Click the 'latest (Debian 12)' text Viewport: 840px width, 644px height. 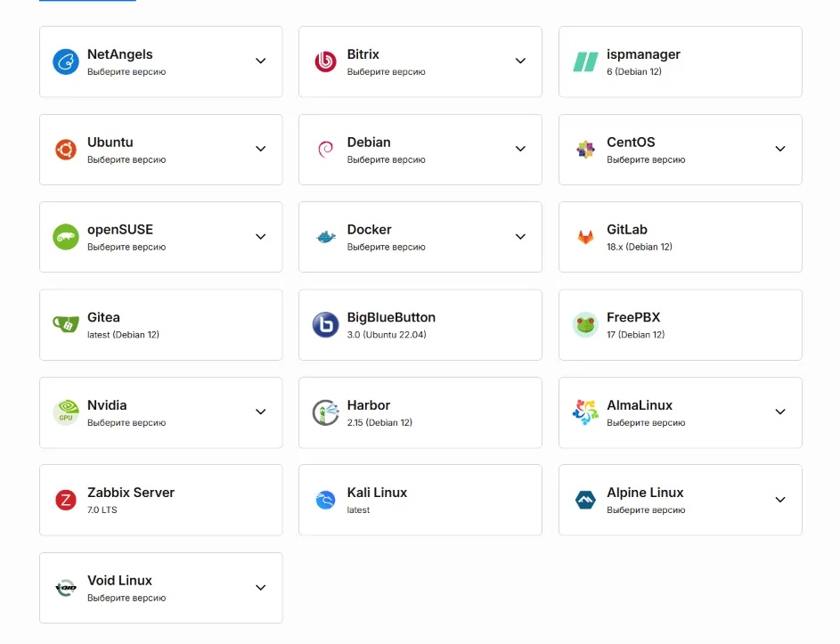[123, 335]
